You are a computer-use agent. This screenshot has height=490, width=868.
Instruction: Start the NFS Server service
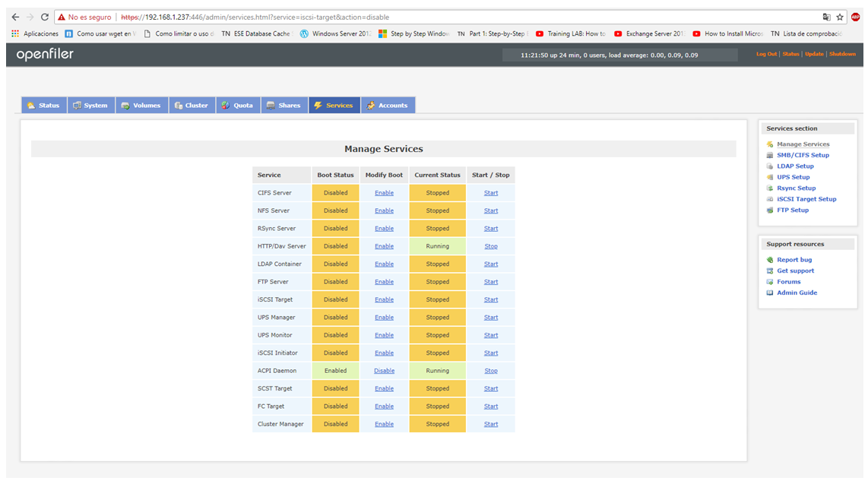coord(491,210)
